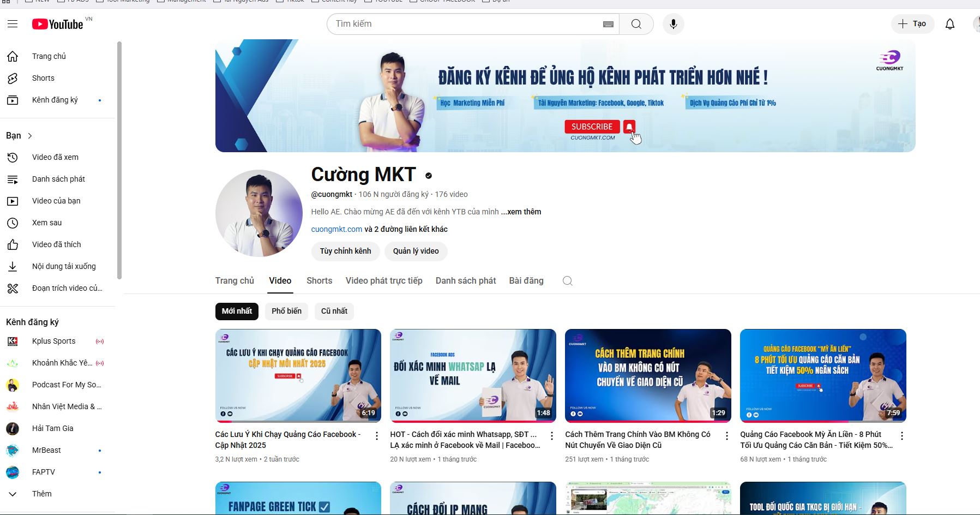
Task: Open the hamburger guide menu
Action: point(13,24)
